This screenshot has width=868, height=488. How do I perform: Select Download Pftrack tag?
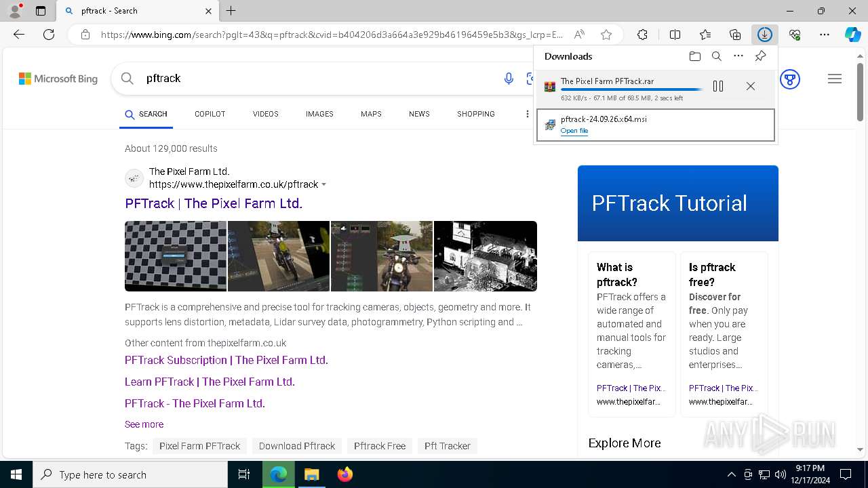click(297, 446)
